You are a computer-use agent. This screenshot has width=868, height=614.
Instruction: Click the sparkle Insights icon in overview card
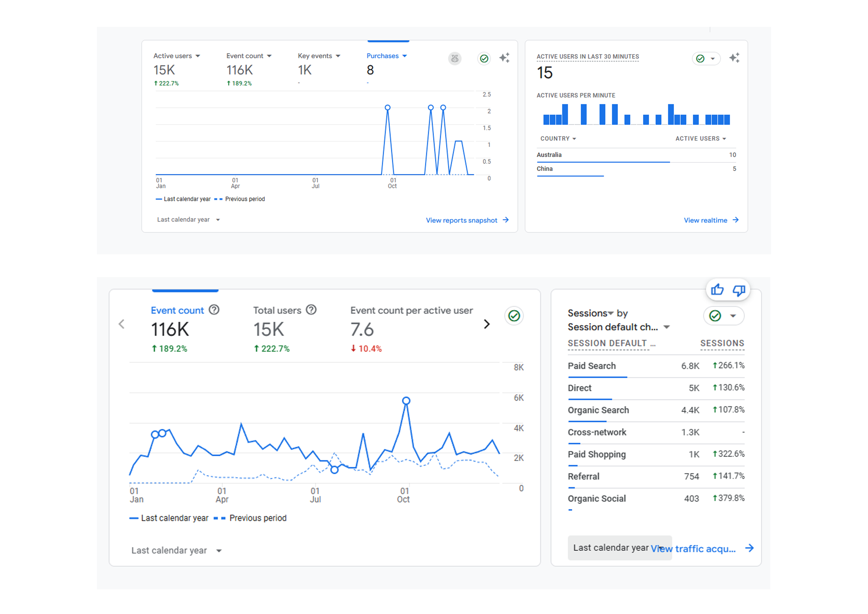click(x=504, y=58)
